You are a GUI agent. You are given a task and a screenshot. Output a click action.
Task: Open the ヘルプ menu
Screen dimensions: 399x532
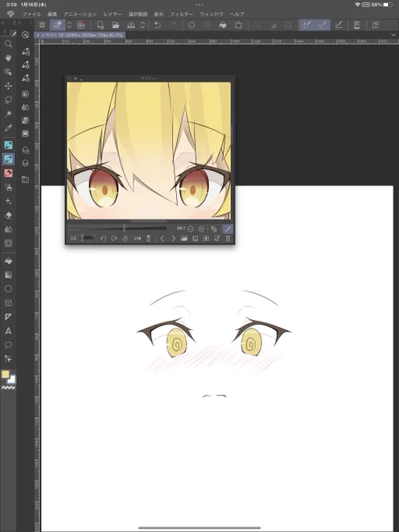[x=237, y=14]
